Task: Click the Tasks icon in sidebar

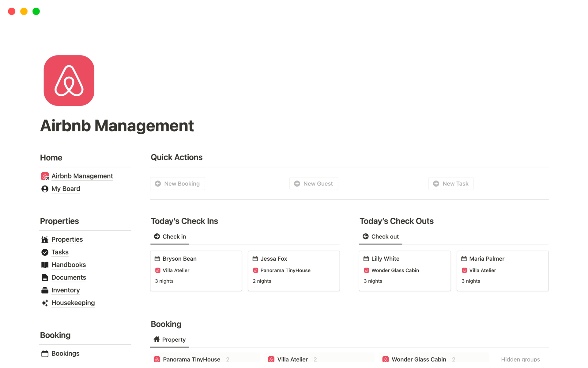Action: point(45,252)
